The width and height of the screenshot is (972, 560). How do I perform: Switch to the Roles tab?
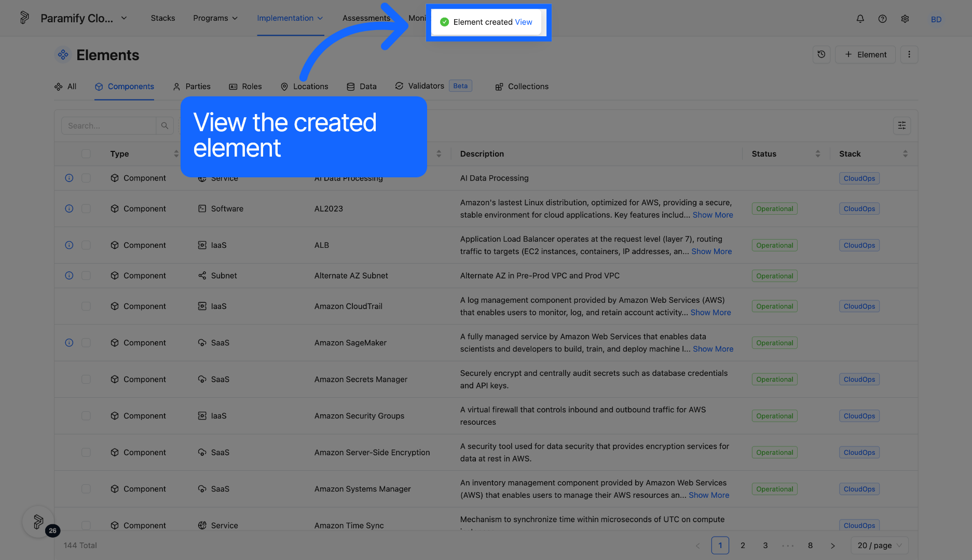click(x=245, y=87)
